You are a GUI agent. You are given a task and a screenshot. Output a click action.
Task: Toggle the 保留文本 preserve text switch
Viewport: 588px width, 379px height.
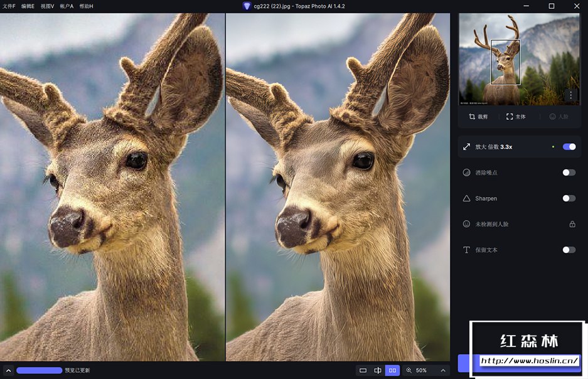coord(569,250)
